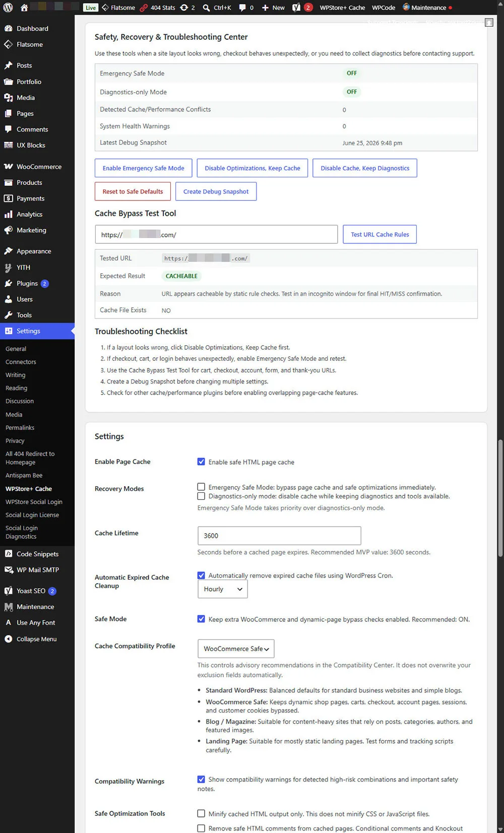
Task: Open the New content admin bar menu
Action: (x=273, y=8)
